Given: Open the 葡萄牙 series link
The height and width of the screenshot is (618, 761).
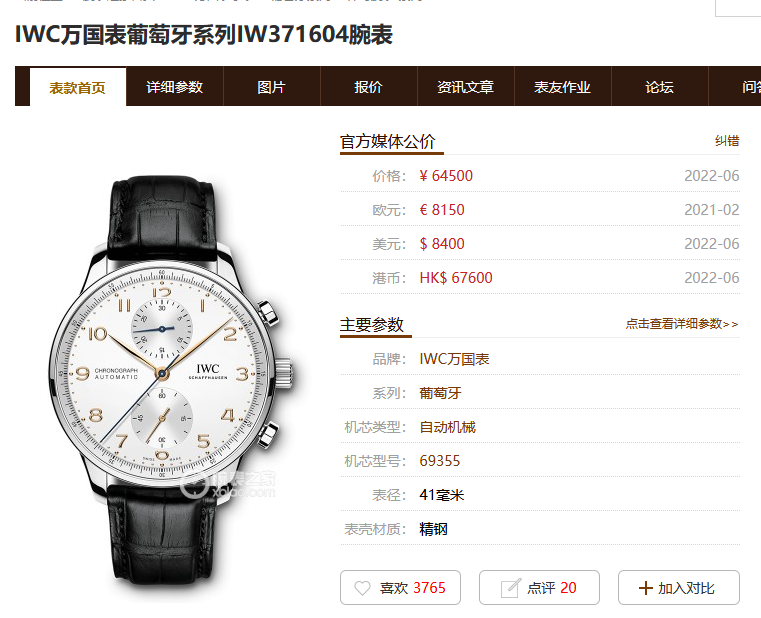Looking at the screenshot, I should (440, 393).
